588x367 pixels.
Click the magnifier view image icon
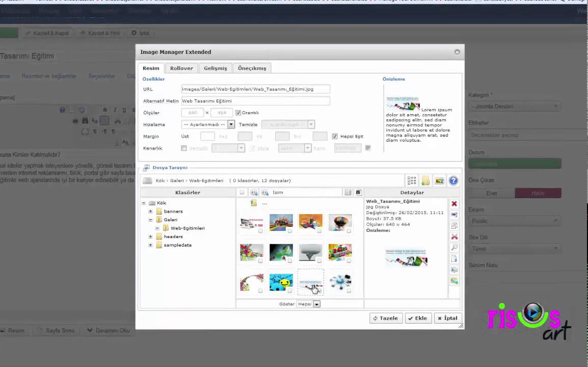click(454, 248)
